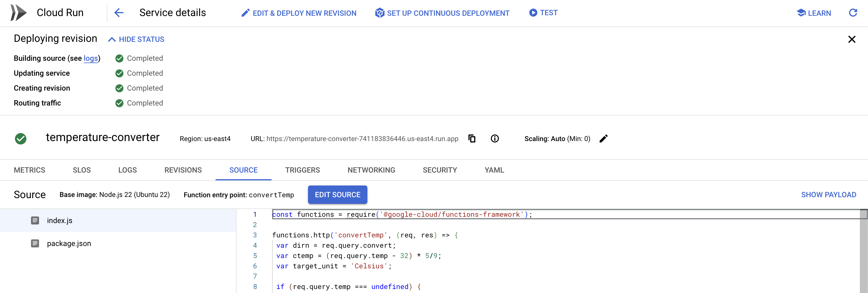Image resolution: width=868 pixels, height=293 pixels.
Task: Click the Region: us-east4 text
Action: point(205,138)
